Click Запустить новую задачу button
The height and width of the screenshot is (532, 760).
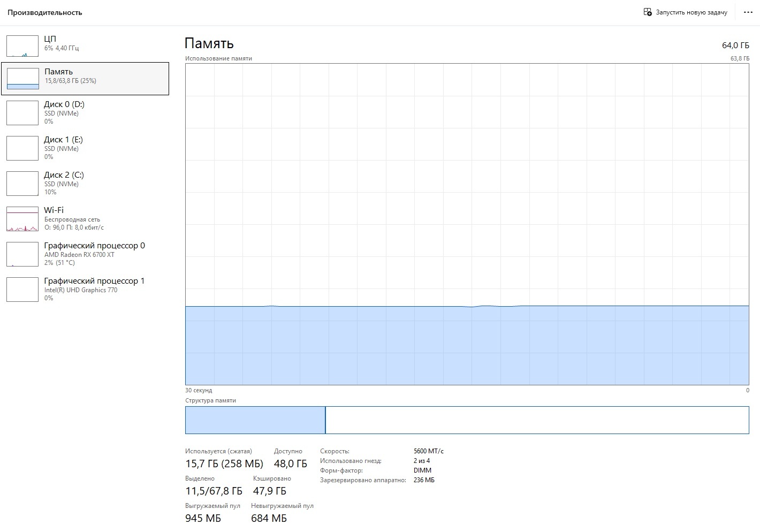pyautogui.click(x=686, y=12)
